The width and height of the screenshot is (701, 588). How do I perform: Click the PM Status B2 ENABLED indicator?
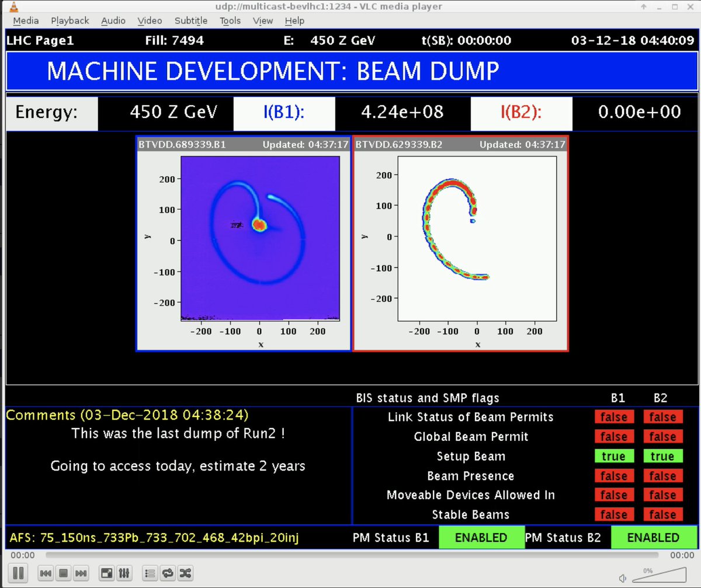(653, 538)
